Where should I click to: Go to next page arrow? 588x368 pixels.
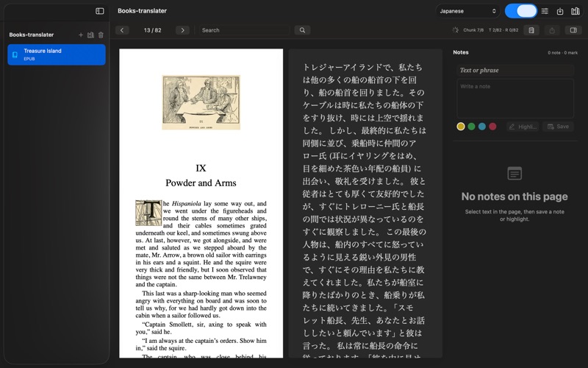[x=182, y=30]
